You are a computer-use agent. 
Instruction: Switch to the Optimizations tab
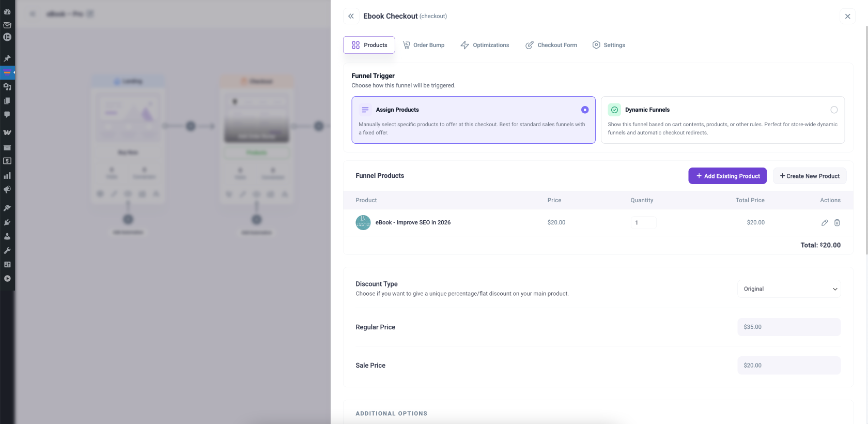[x=485, y=45]
